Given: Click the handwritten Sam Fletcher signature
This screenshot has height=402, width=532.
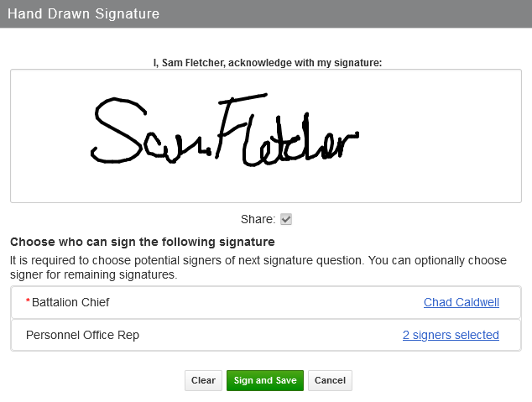Looking at the screenshot, I should click(227, 134).
